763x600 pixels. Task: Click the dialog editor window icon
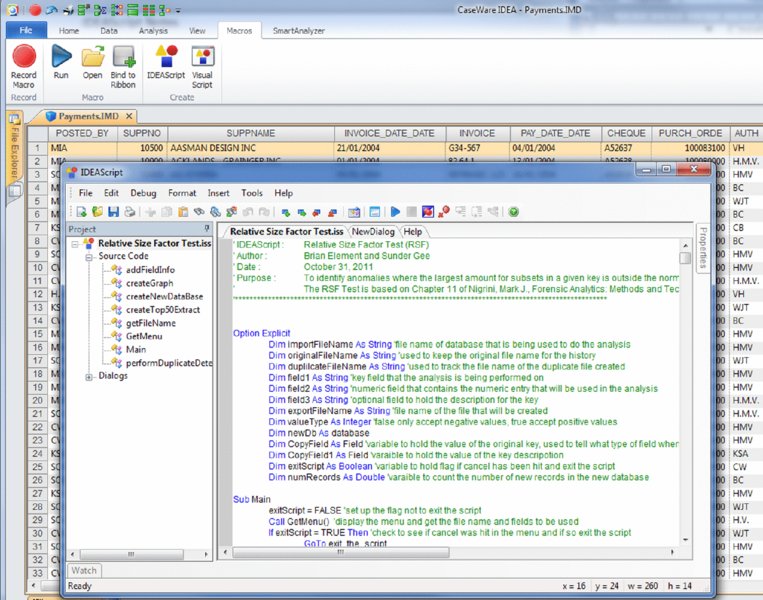pyautogui.click(x=375, y=212)
